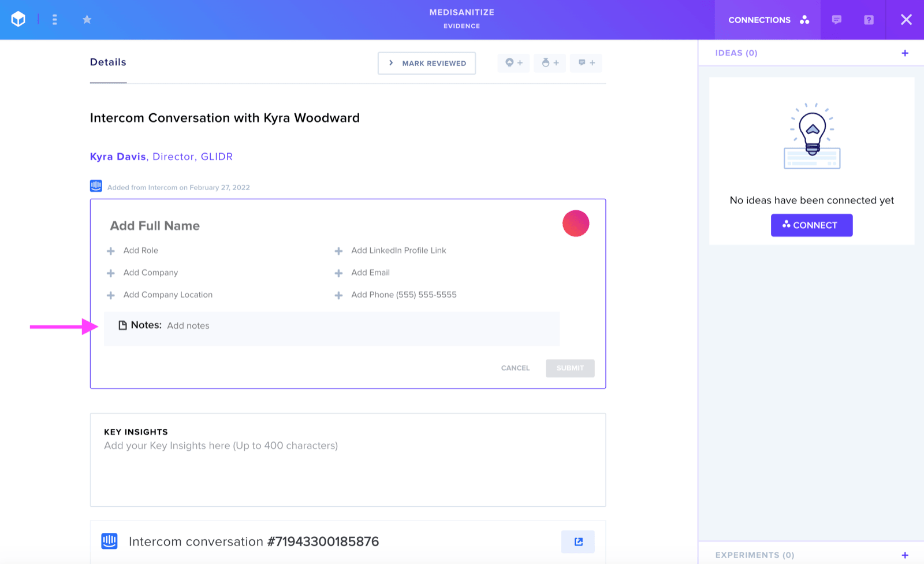Click the add medal ranking icon
Viewport: 924px width, 564px height.
click(550, 62)
